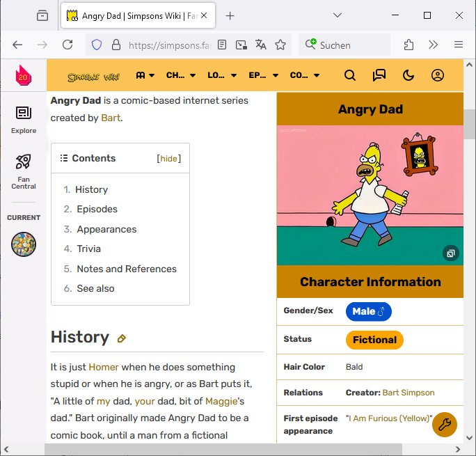This screenshot has height=456, width=476.
Task: Click the Male gender badge
Action: (x=368, y=311)
